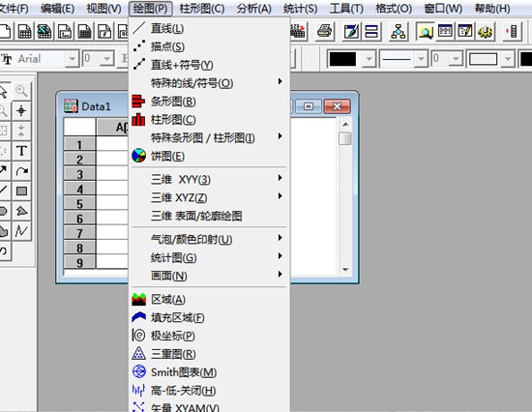Image resolution: width=532 pixels, height=412 pixels.
Task: Open the font size dropdown arrow
Action: point(107,59)
